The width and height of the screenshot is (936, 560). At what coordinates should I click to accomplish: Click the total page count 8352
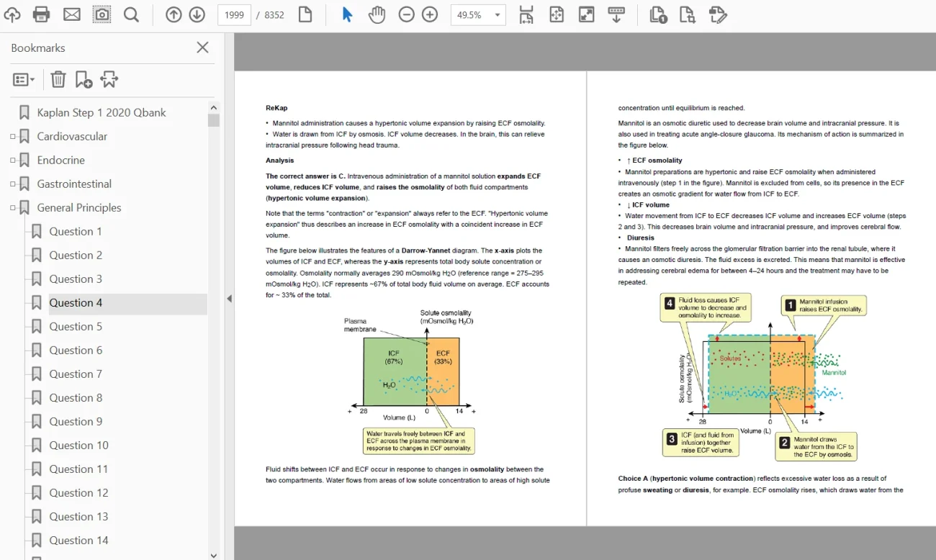[274, 15]
